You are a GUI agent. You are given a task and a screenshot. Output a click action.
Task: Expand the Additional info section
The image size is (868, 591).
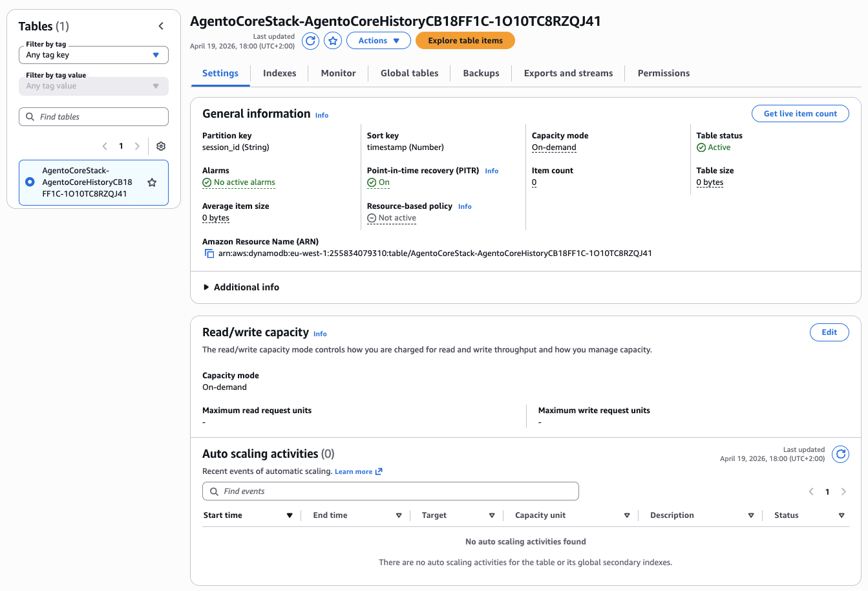click(241, 287)
